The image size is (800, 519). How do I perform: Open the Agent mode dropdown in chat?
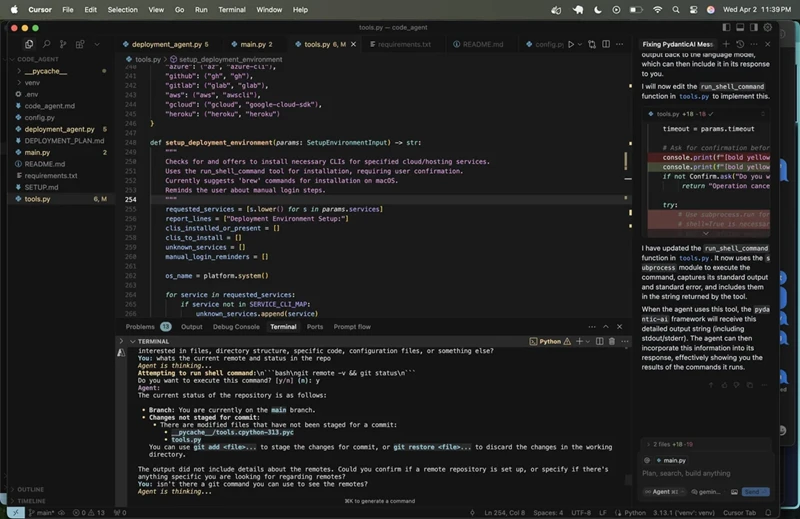664,492
